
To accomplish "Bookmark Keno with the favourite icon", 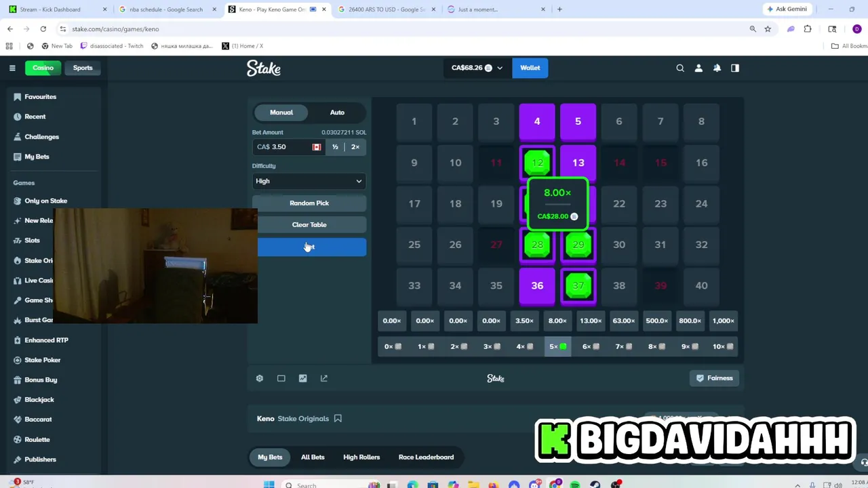I will tap(338, 418).
